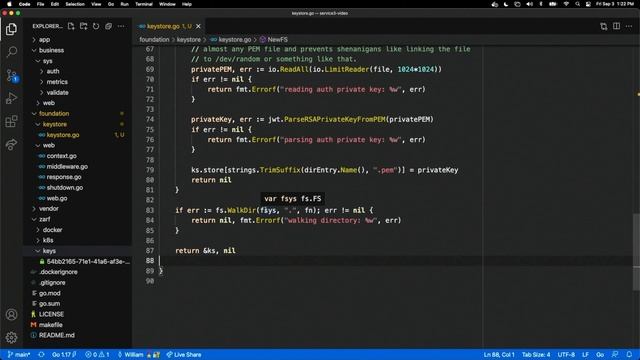Viewport: 640px width, 360px height.
Task: Collapse the foundation folder
Action: pos(54,113)
